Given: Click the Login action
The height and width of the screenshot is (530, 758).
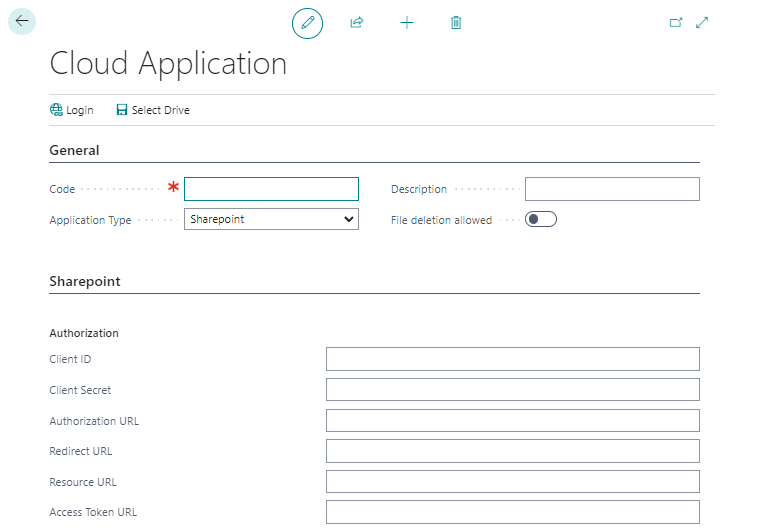Looking at the screenshot, I should (72, 110).
